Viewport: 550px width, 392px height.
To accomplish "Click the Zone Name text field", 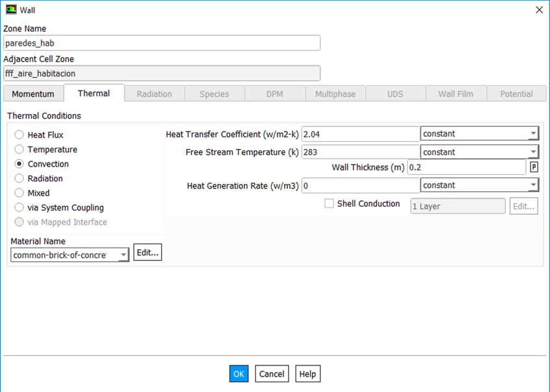I will (x=161, y=43).
